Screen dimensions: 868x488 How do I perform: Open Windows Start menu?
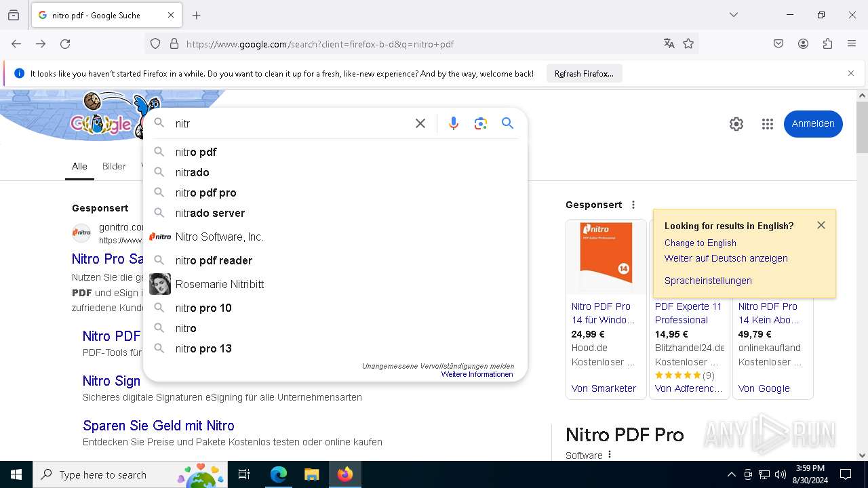(16, 474)
